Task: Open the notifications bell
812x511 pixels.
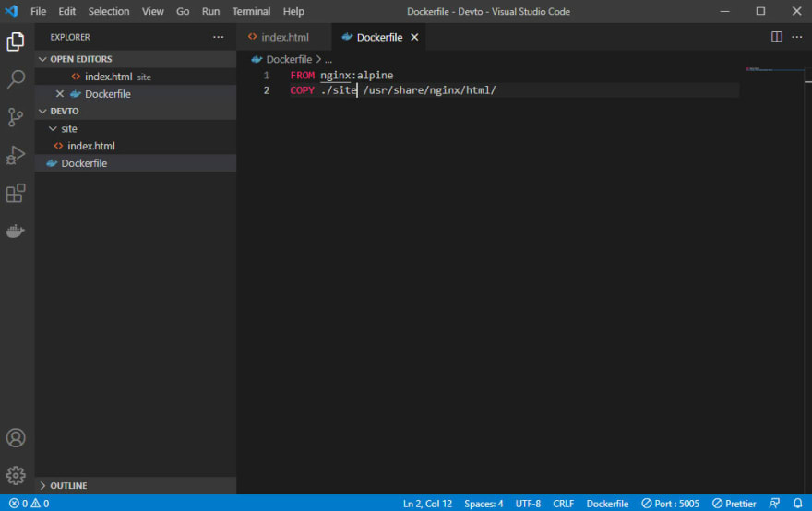Action: click(797, 504)
